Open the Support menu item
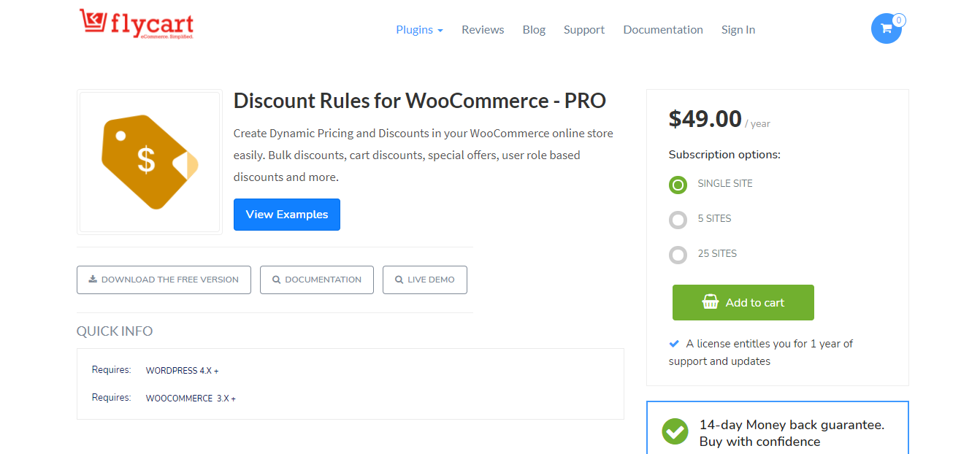Image resolution: width=980 pixels, height=454 pixels. (x=584, y=29)
